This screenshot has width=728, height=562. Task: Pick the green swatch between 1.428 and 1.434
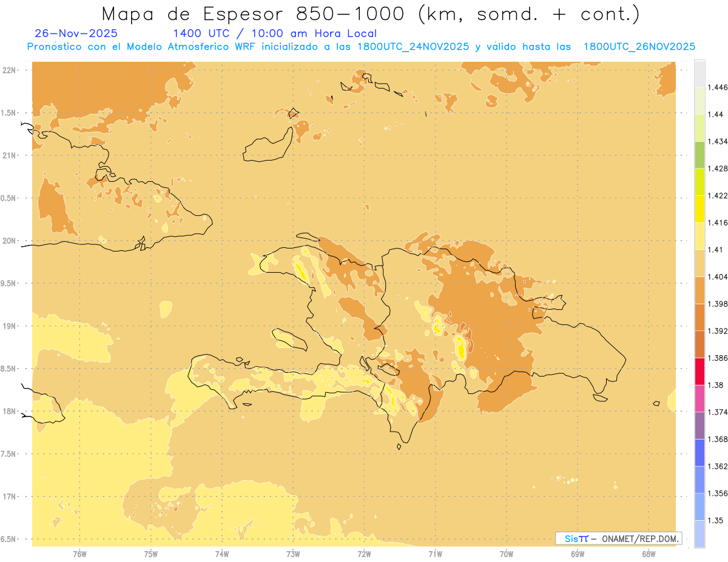point(699,155)
